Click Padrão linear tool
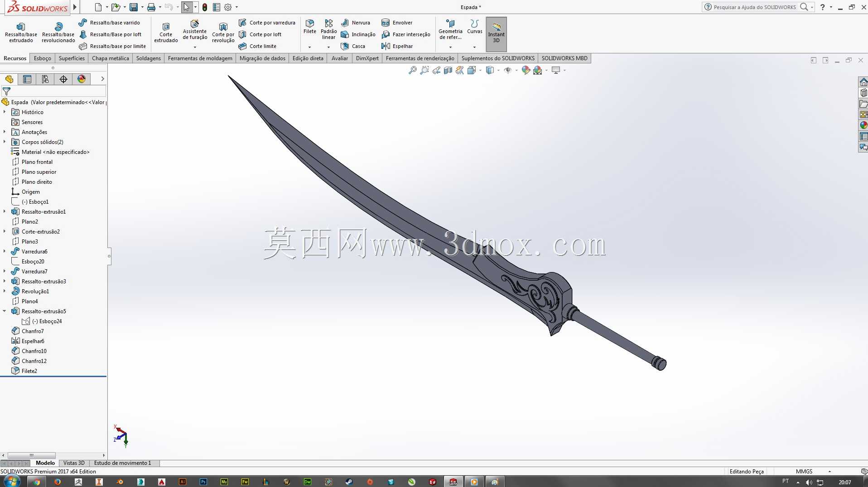The image size is (868, 487). [x=328, y=29]
